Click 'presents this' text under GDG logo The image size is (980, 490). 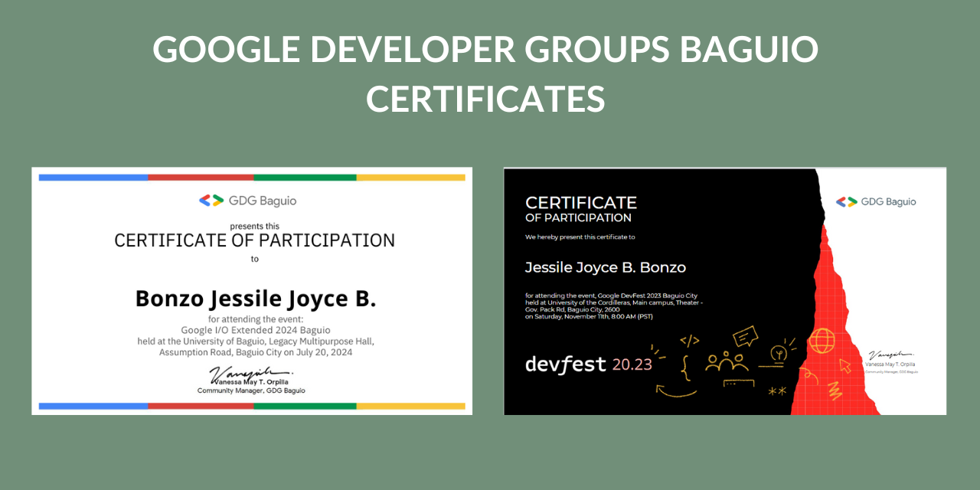pyautogui.click(x=255, y=226)
